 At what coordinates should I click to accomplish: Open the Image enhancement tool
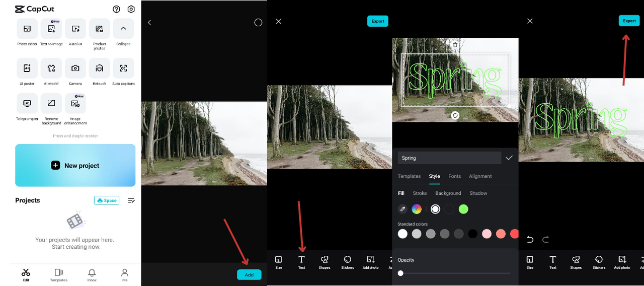coord(75,103)
